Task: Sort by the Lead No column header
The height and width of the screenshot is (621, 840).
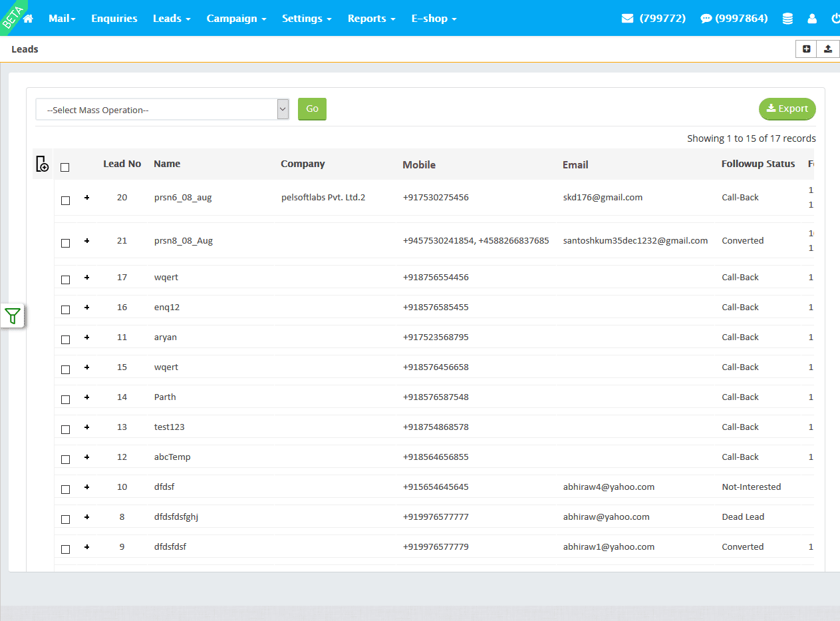Action: (x=122, y=164)
